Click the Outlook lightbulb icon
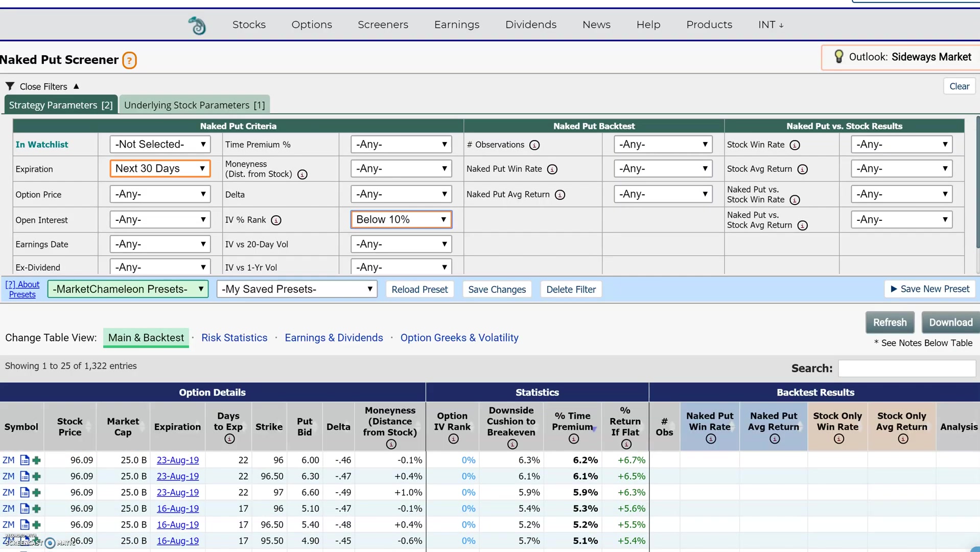The width and height of the screenshot is (980, 552). (x=838, y=56)
